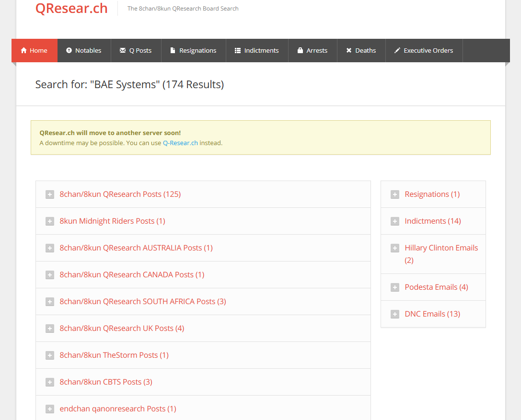Open 8chan/8kun CBTS Posts (3) link
The width and height of the screenshot is (521, 420).
[106, 382]
